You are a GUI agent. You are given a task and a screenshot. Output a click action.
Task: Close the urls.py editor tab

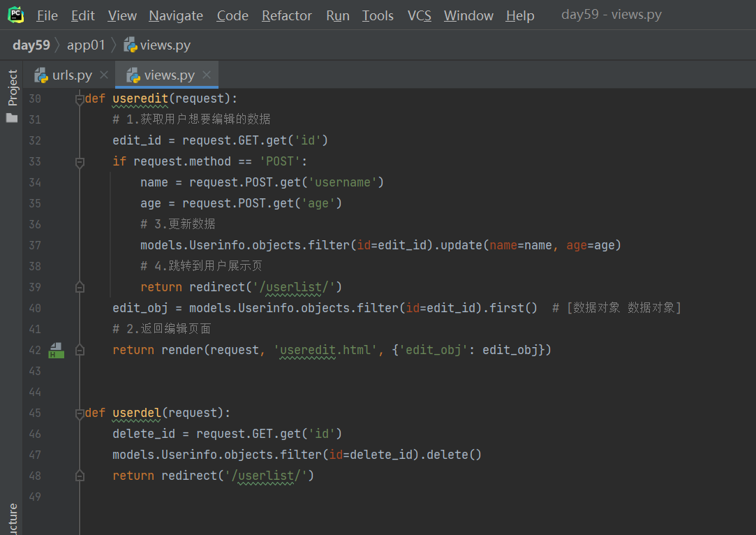pos(104,75)
